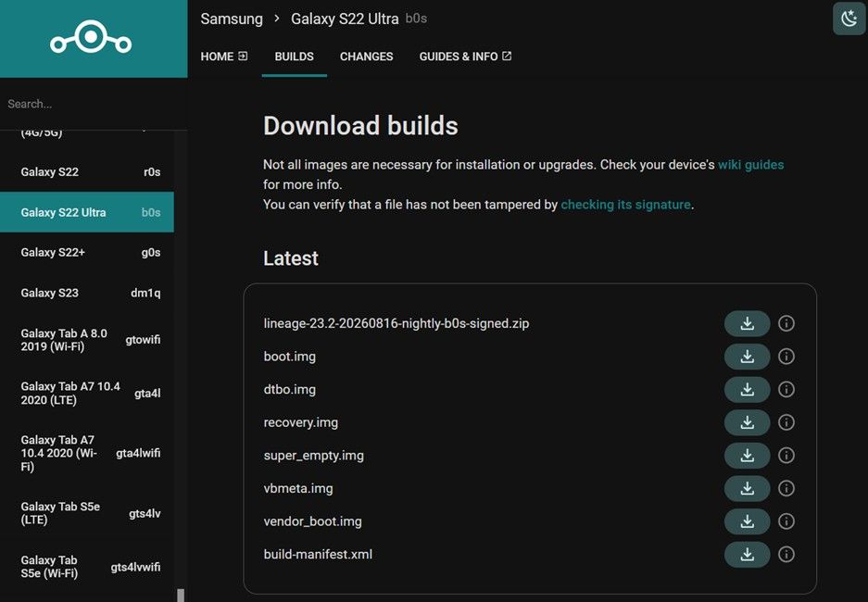Show info for super_empty.img
The height and width of the screenshot is (602, 868).
coord(786,456)
